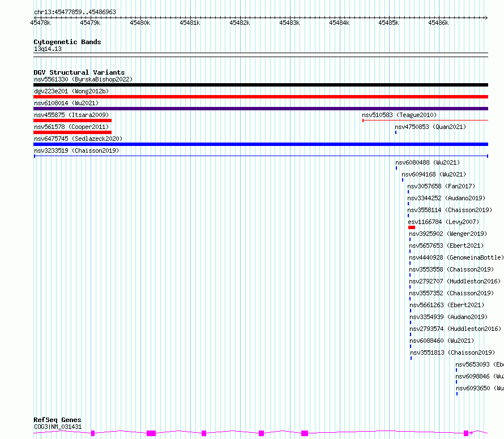The image size is (504, 439).
Task: Click the nsv6088460 (Wu2021) label
Action: point(442,341)
